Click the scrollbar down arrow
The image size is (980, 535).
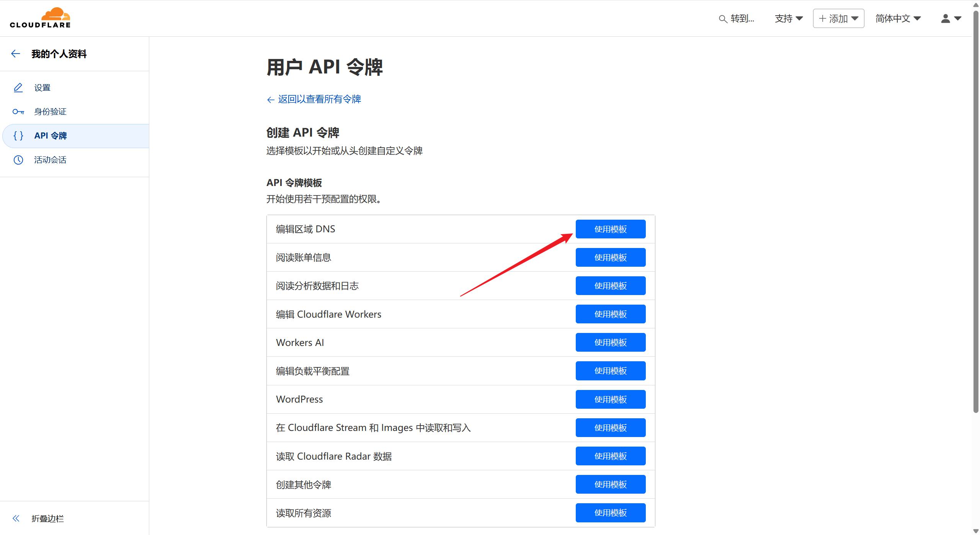(976, 531)
